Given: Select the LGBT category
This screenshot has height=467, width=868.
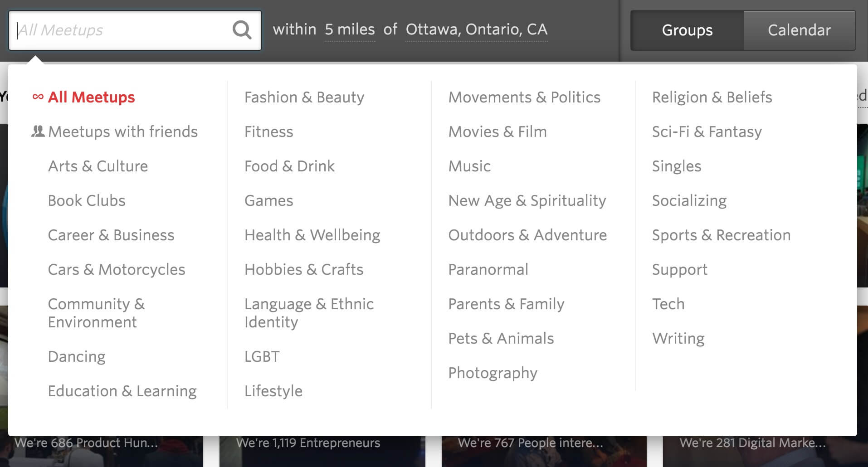Looking at the screenshot, I should pyautogui.click(x=262, y=356).
